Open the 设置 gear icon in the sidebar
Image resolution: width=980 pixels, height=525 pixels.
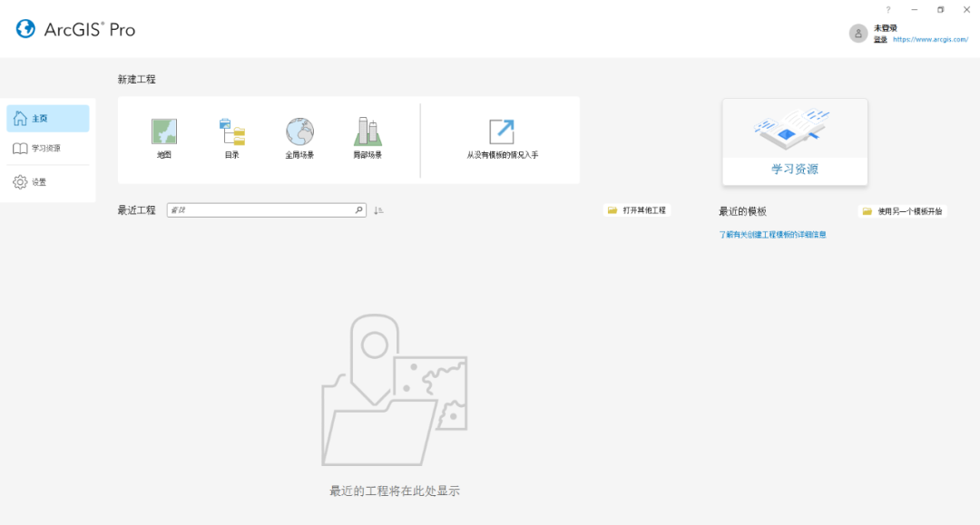[20, 181]
